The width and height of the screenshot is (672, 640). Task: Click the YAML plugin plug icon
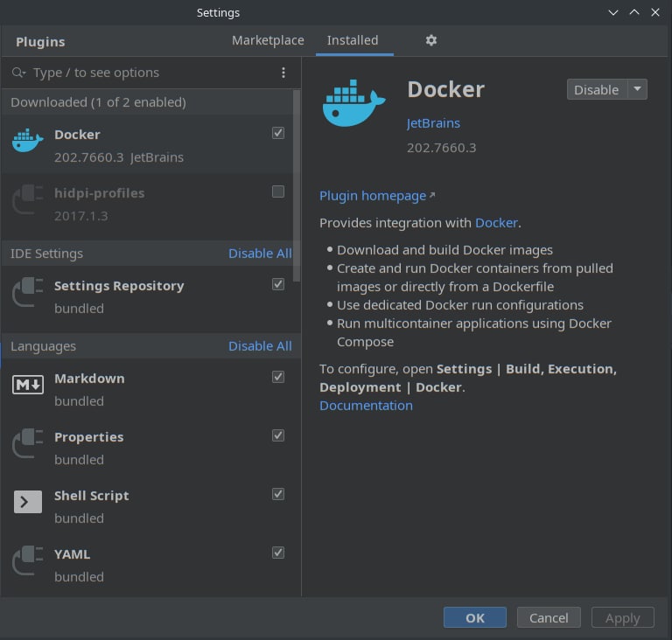[28, 560]
